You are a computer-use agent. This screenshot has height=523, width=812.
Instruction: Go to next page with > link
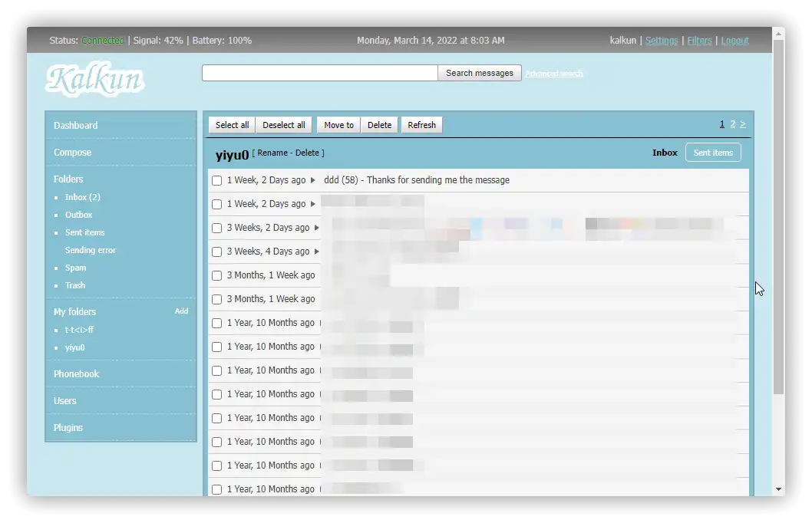tap(743, 124)
